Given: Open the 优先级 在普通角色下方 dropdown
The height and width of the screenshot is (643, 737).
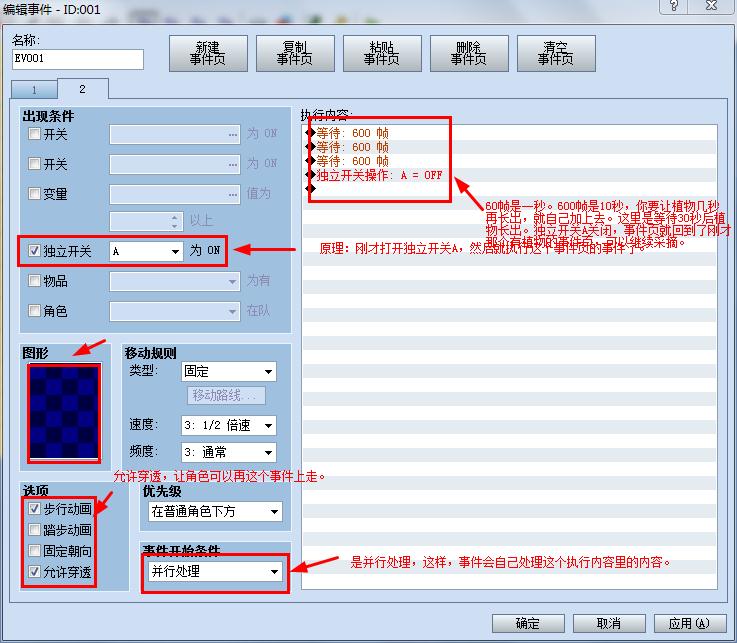Looking at the screenshot, I should [x=216, y=511].
